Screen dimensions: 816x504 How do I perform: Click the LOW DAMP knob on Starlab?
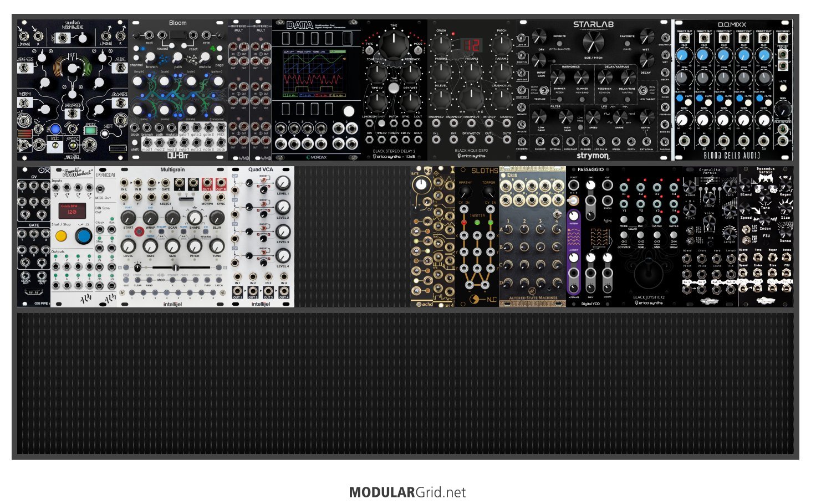coord(540,117)
